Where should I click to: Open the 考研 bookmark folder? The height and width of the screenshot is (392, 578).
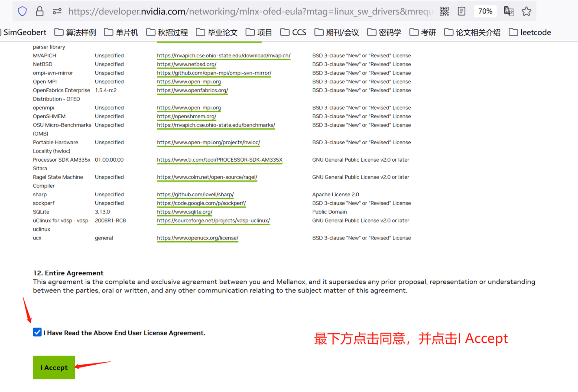point(423,32)
